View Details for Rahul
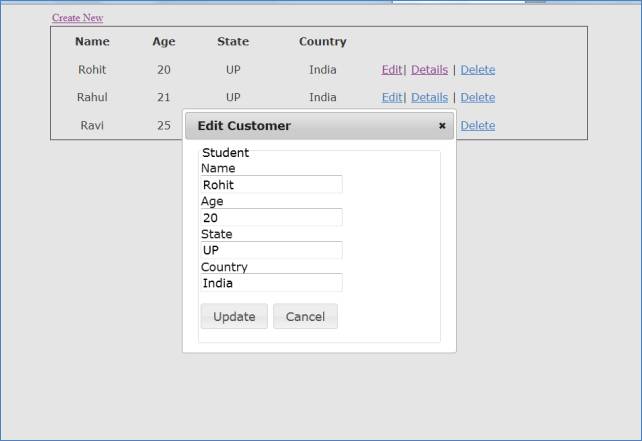 pos(429,98)
